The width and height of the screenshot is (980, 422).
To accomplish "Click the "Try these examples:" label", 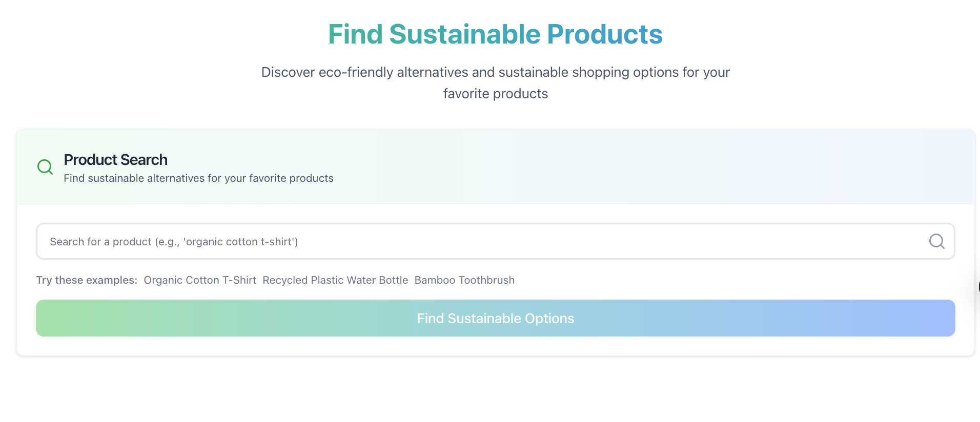I will click(87, 280).
